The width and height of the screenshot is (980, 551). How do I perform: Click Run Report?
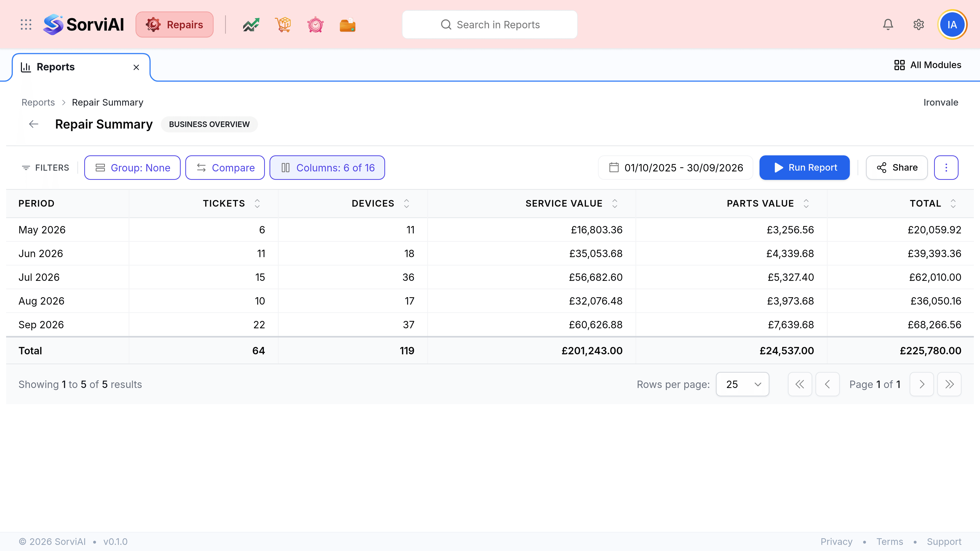(x=805, y=168)
